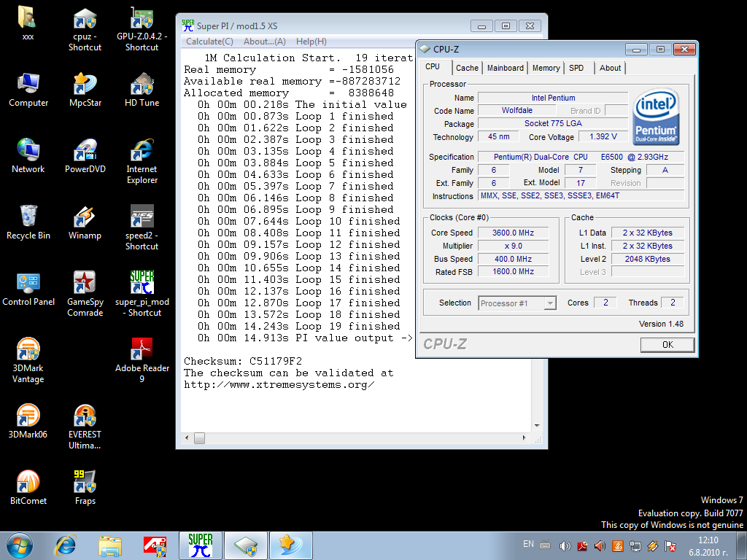Open Action Center flag tray icon
This screenshot has height=560, width=747.
pos(670,545)
